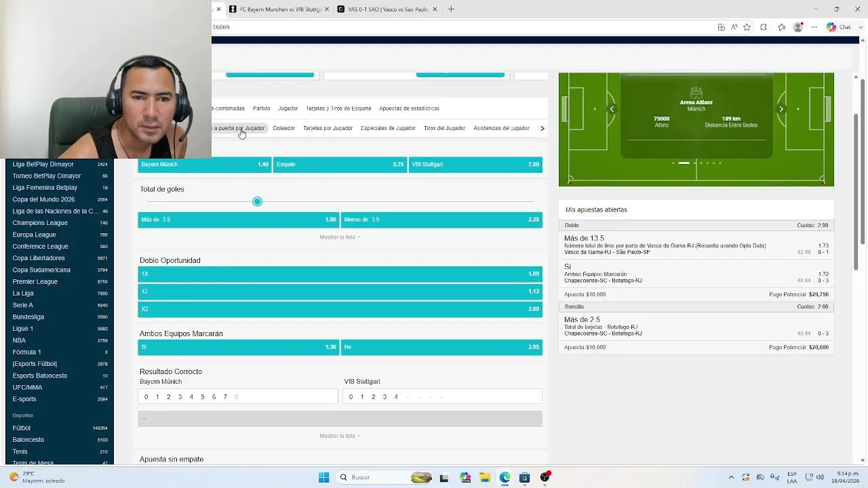The image size is (868, 488).
Task: Bet on Empate at 5.75
Action: (340, 165)
